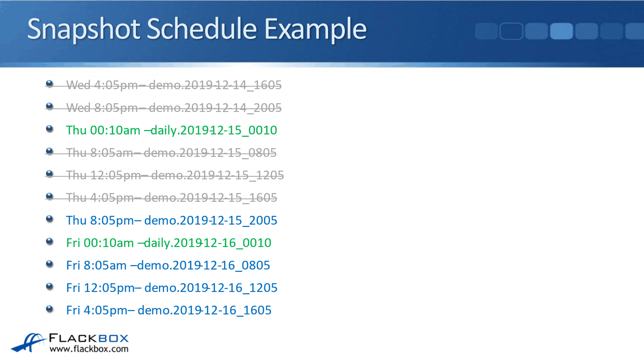
Task: Select the blue demo.2019-12-15_2005 entry
Action: tap(171, 220)
